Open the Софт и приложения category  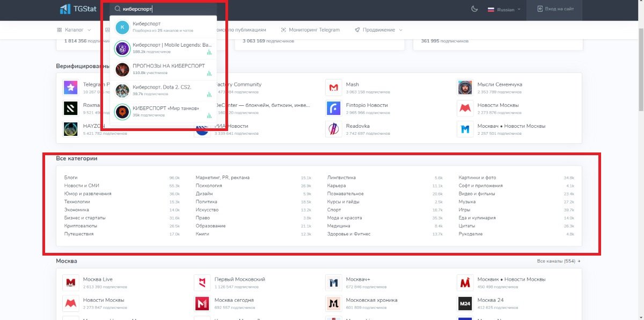(481, 186)
